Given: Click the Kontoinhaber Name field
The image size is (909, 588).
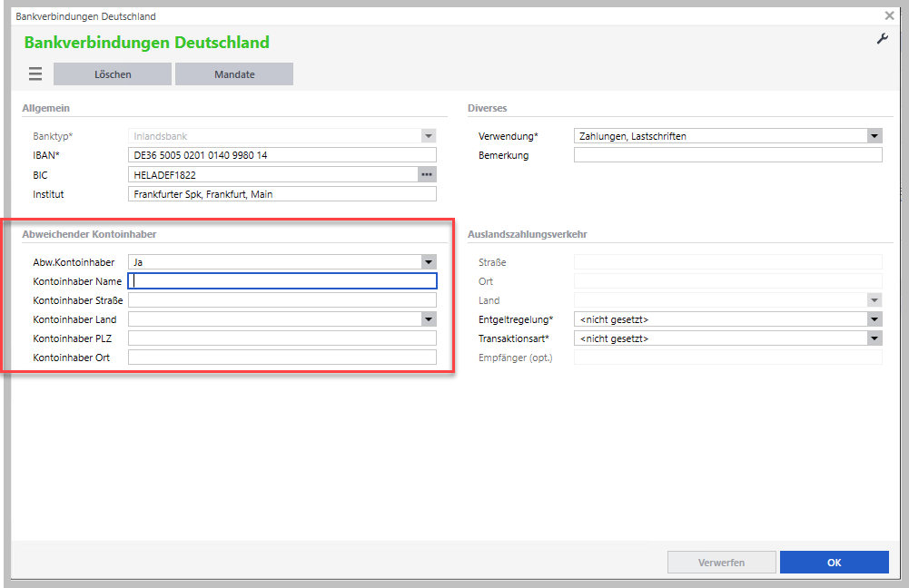Looking at the screenshot, I should (x=282, y=281).
